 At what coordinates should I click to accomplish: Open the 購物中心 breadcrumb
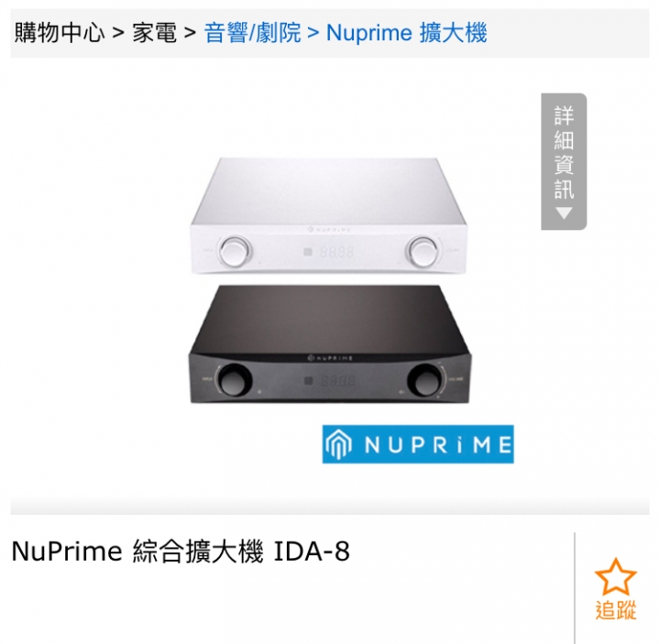60,32
